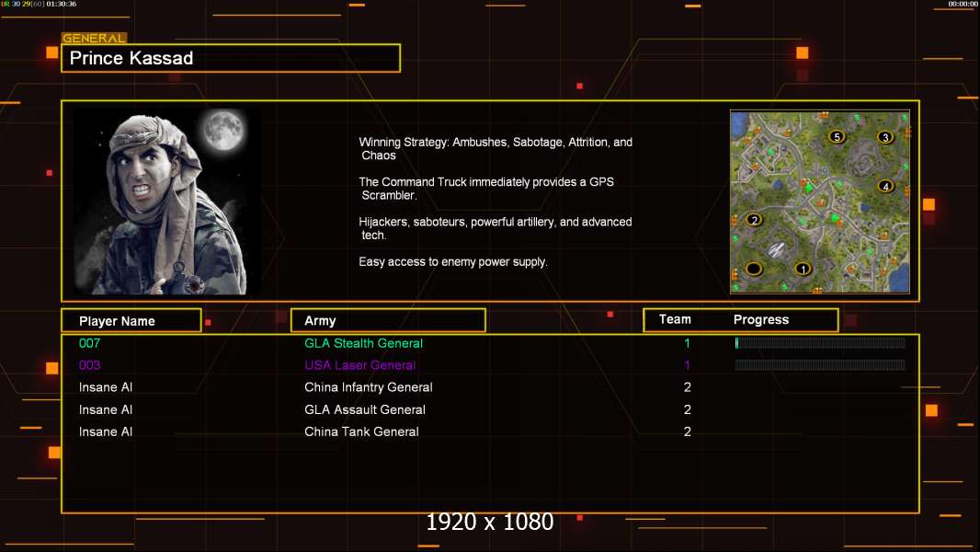Click player name 003
Image resolution: width=980 pixels, height=552 pixels.
[89, 365]
